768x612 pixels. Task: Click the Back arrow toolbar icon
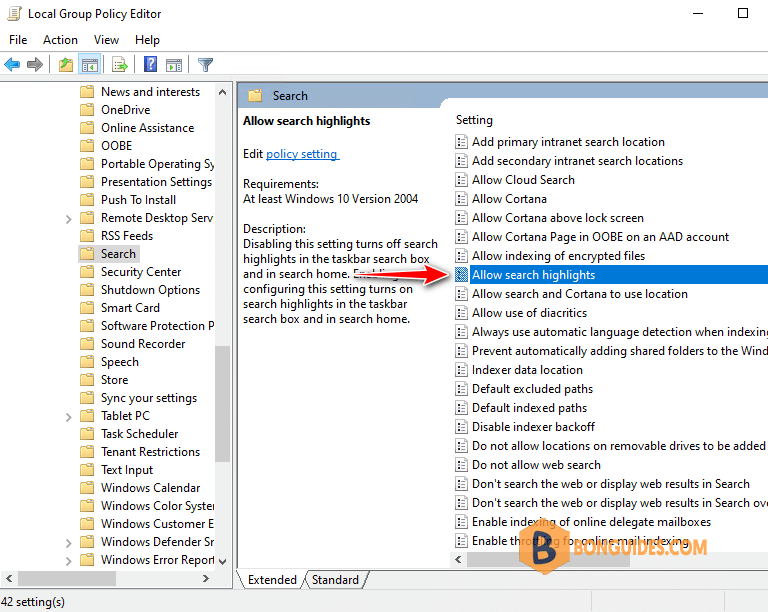(12, 64)
